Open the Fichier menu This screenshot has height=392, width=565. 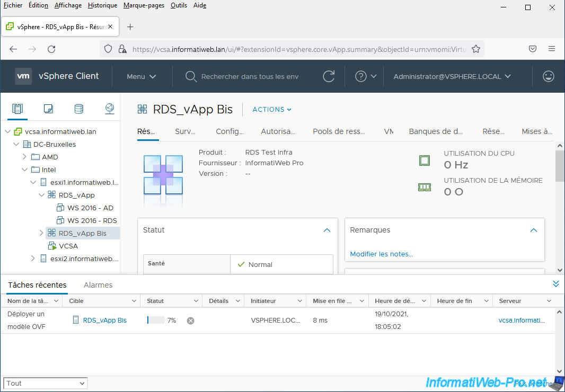click(13, 5)
